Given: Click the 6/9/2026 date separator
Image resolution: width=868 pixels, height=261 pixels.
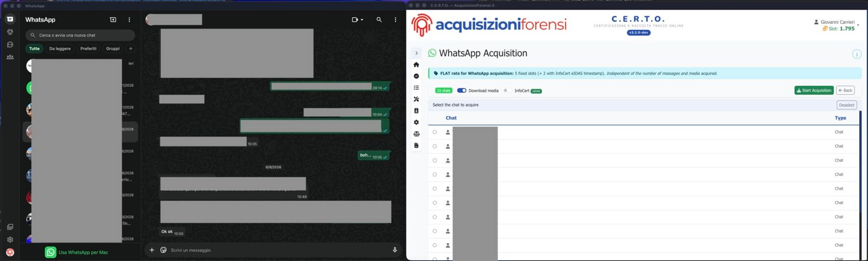Looking at the screenshot, I should pos(273,167).
